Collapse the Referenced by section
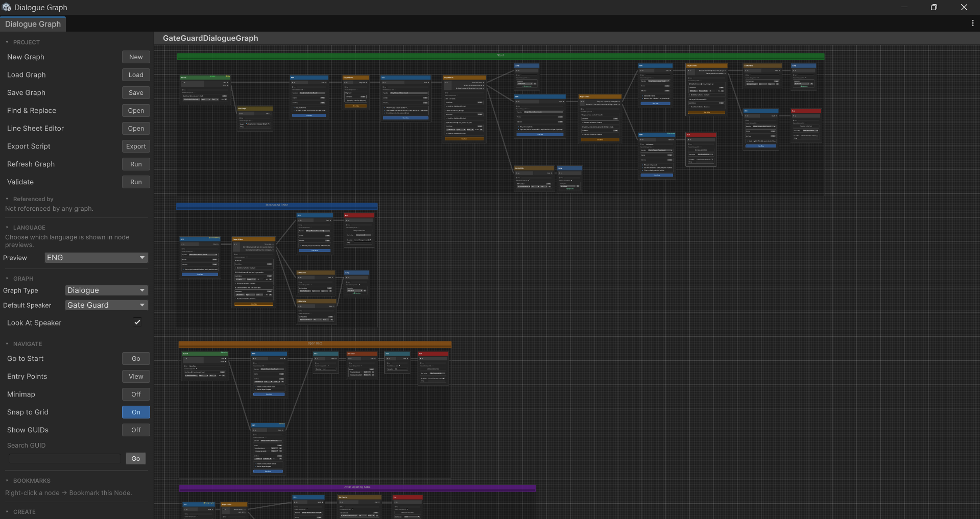The width and height of the screenshot is (980, 519). tap(7, 199)
